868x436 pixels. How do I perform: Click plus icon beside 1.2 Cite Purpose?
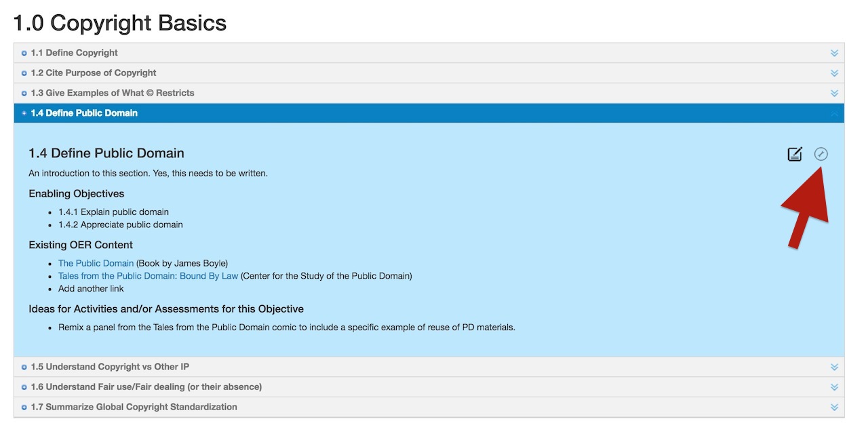pyautogui.click(x=24, y=73)
